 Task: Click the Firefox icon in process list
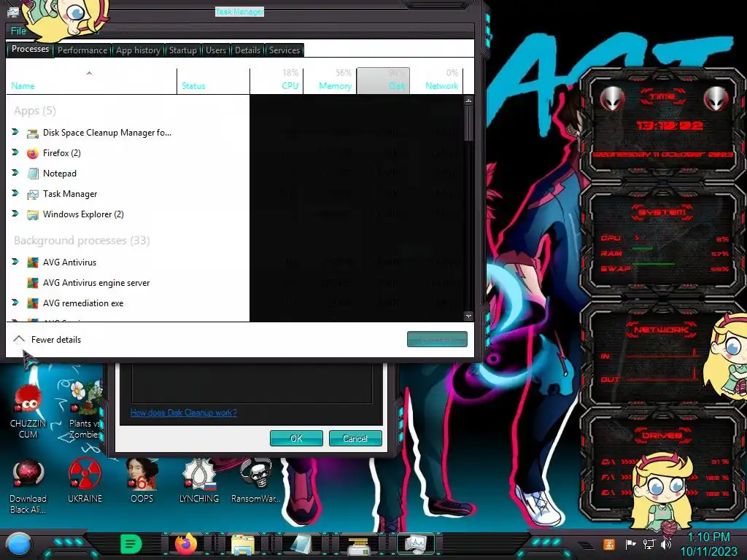(x=32, y=153)
